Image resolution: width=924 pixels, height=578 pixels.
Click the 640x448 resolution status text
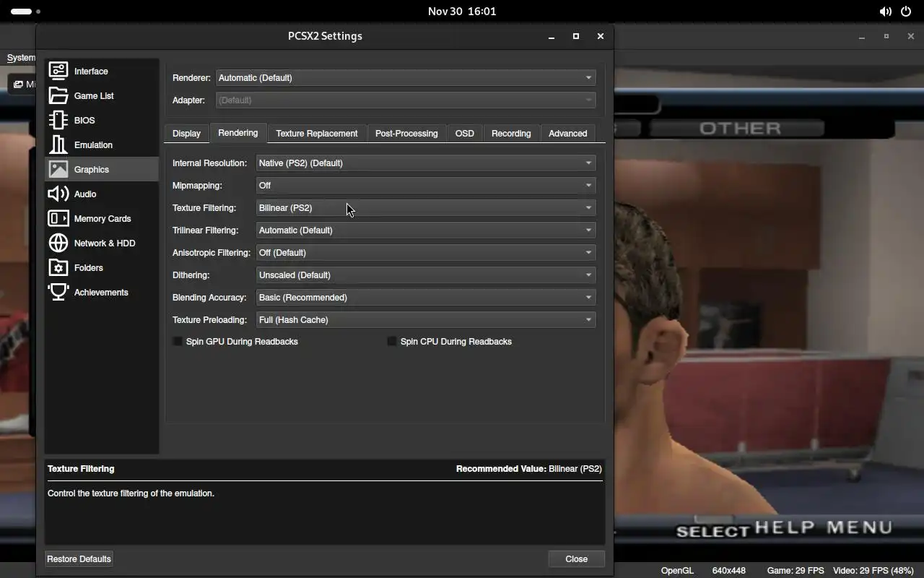tap(729, 570)
